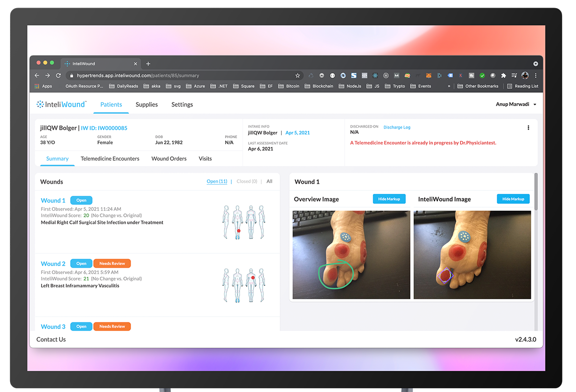Screen dimensions: 576x392
Task: Go to the Supplies menu
Action: coord(147,105)
